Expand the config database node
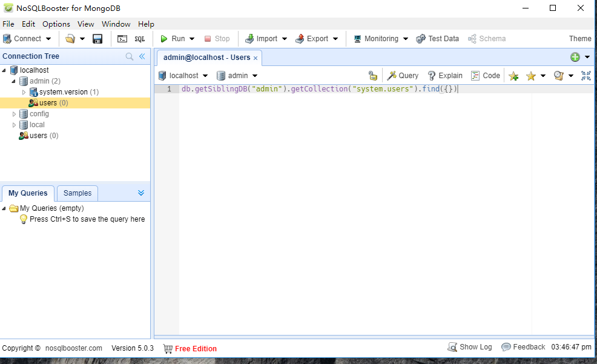 coord(14,114)
